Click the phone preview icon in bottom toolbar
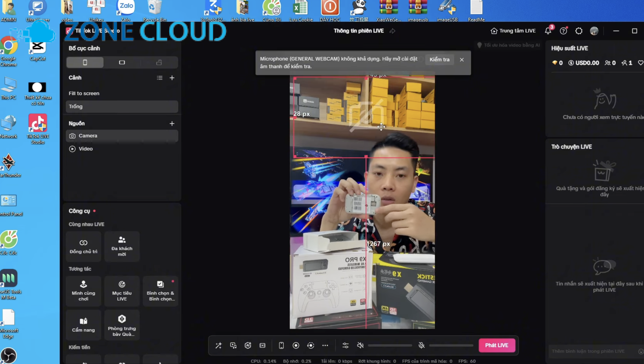The width and height of the screenshot is (644, 364). pos(281,345)
